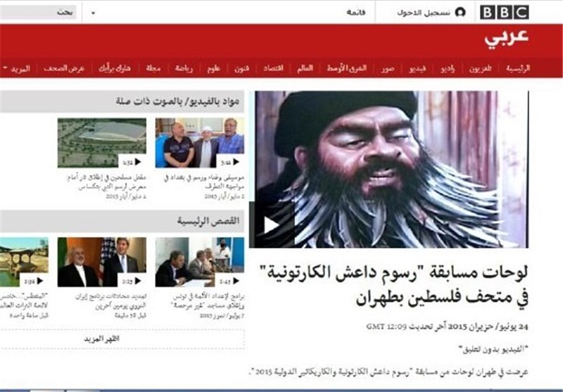Open the عرض الصحف press review tab
The image size is (563, 392).
click(x=64, y=68)
